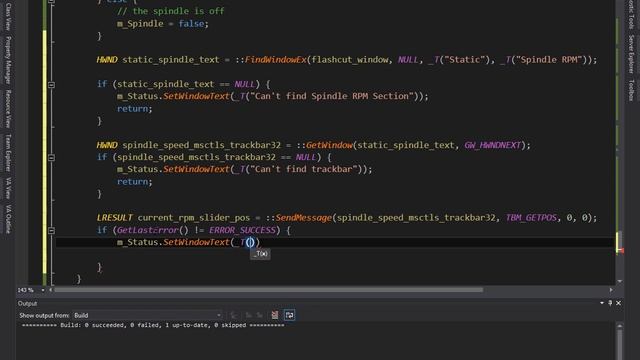Pin or auto-hide the Output panel
The image size is (640, 360).
610,303
